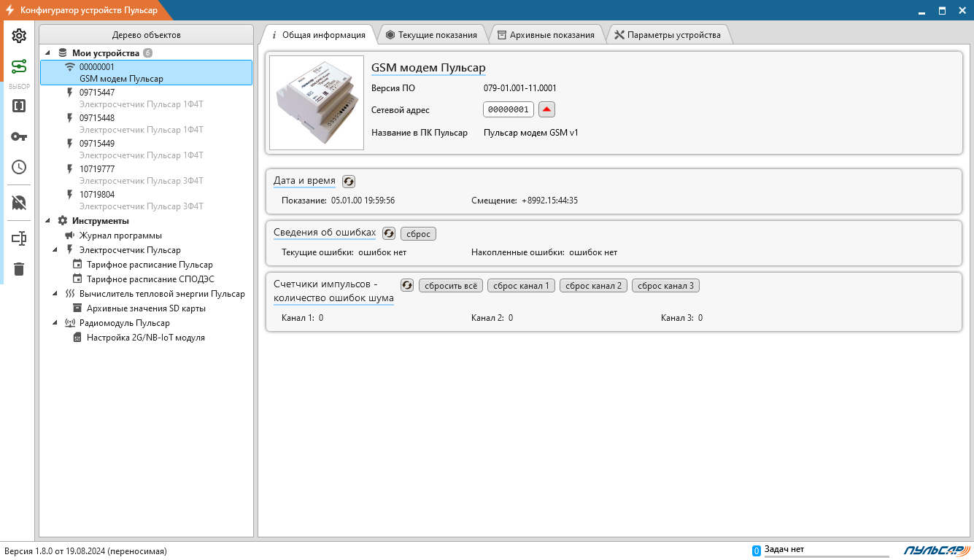This screenshot has width=974, height=560.
Task: Select device 00000001 GSM модем Пульсар
Action: coord(146,72)
